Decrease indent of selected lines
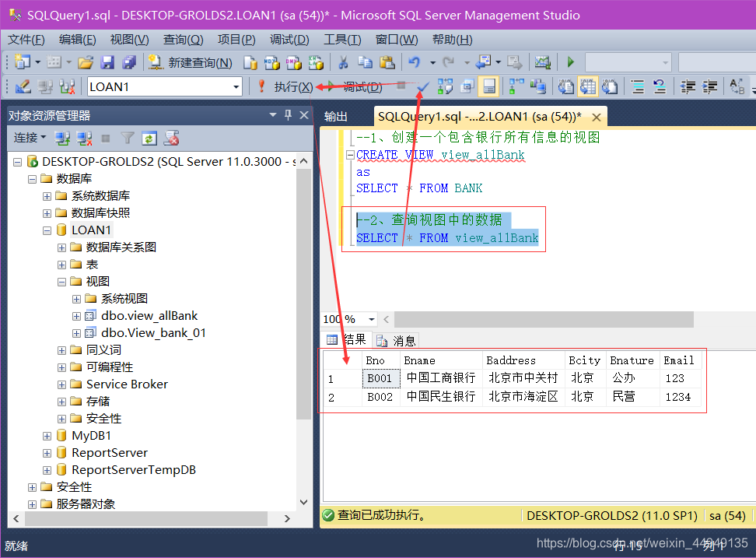 (x=688, y=87)
